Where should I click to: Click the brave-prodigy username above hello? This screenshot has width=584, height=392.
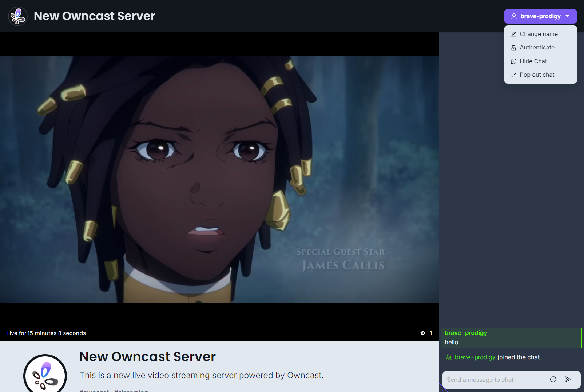(466, 333)
